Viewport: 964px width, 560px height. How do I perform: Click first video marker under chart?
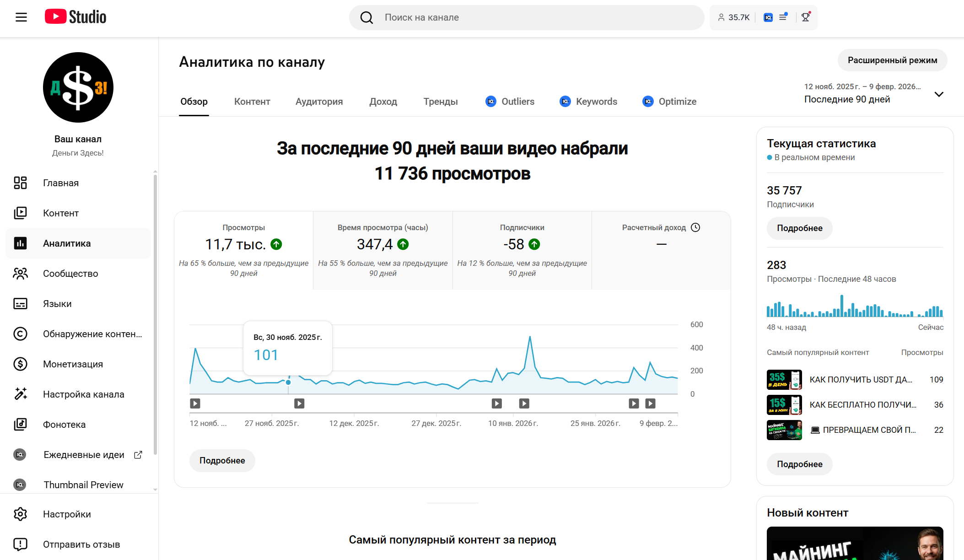(195, 404)
